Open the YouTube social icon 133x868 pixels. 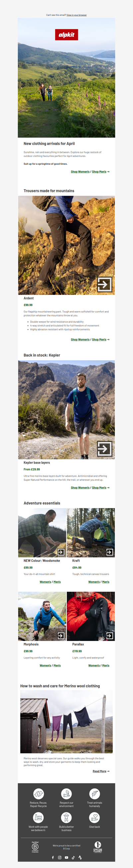click(66, 857)
